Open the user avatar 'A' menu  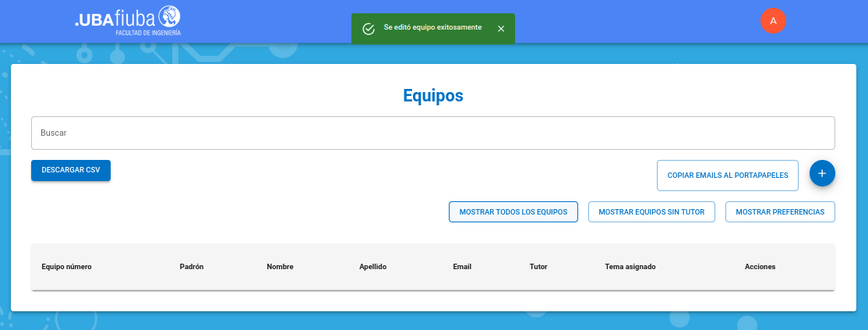click(x=773, y=21)
